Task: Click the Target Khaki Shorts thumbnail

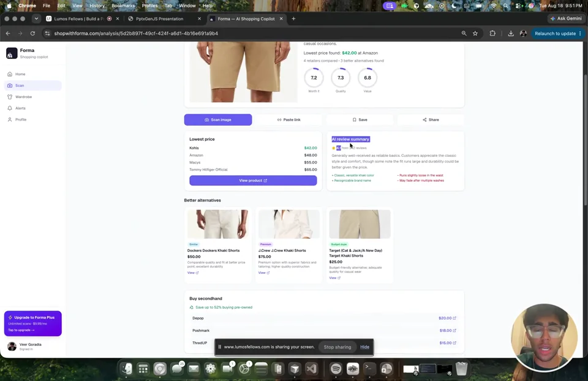Action: coord(360,224)
